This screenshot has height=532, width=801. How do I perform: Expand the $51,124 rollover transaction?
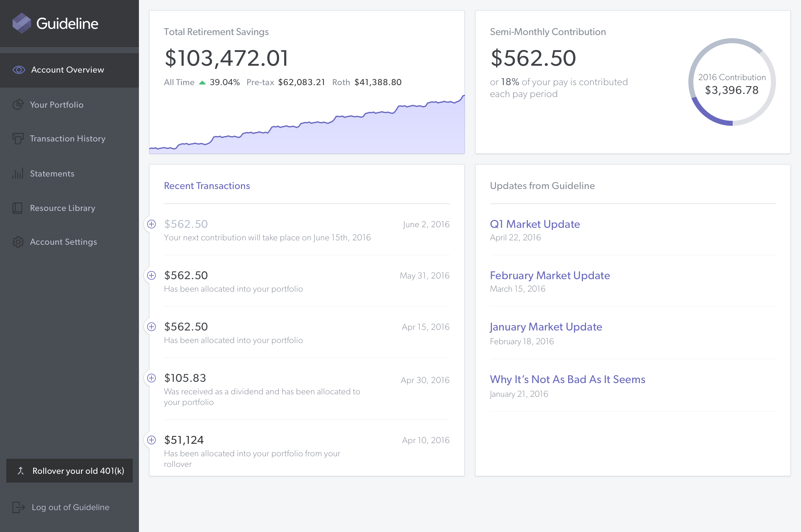tap(152, 440)
